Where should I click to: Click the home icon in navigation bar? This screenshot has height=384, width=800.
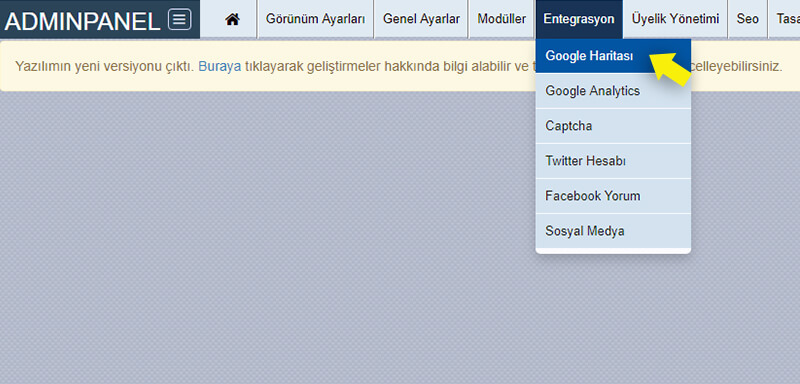232,19
